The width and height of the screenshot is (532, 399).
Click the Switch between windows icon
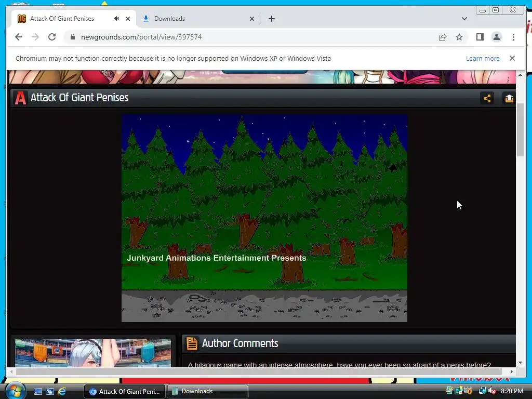(50, 391)
